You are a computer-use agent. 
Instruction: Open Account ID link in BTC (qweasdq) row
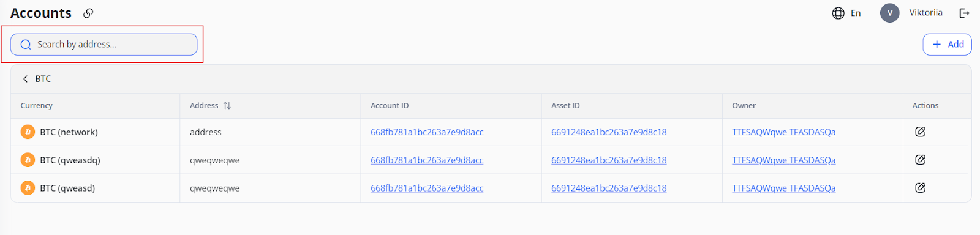click(x=427, y=160)
